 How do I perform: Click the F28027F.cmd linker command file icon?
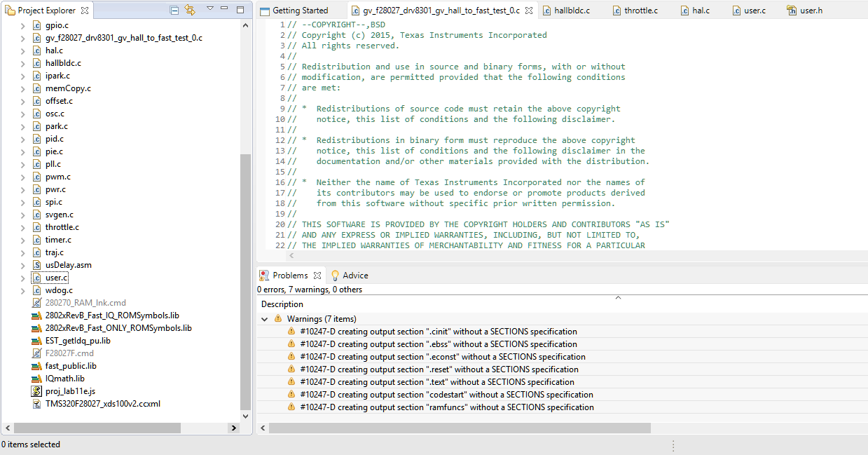coord(36,353)
